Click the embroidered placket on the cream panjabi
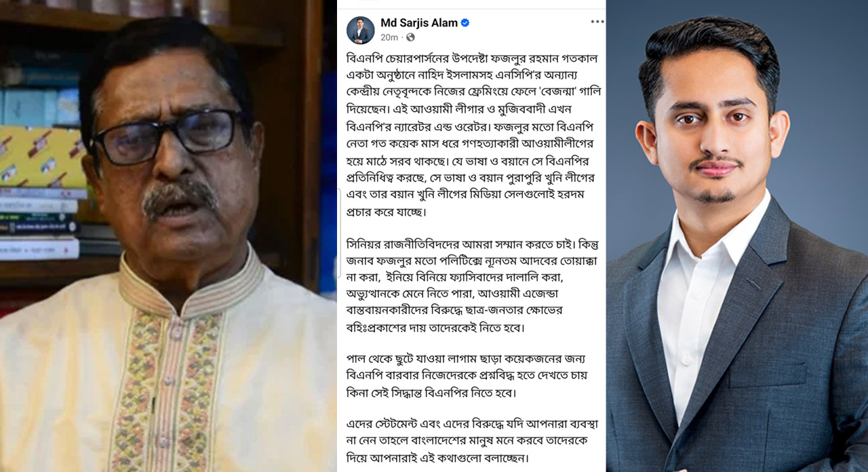The width and height of the screenshot is (868, 472). click(170, 380)
